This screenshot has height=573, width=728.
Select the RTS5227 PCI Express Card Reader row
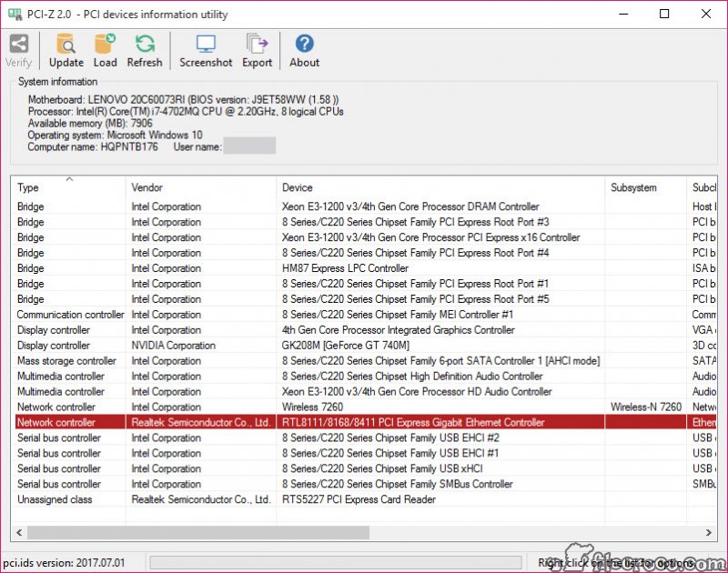point(364,499)
